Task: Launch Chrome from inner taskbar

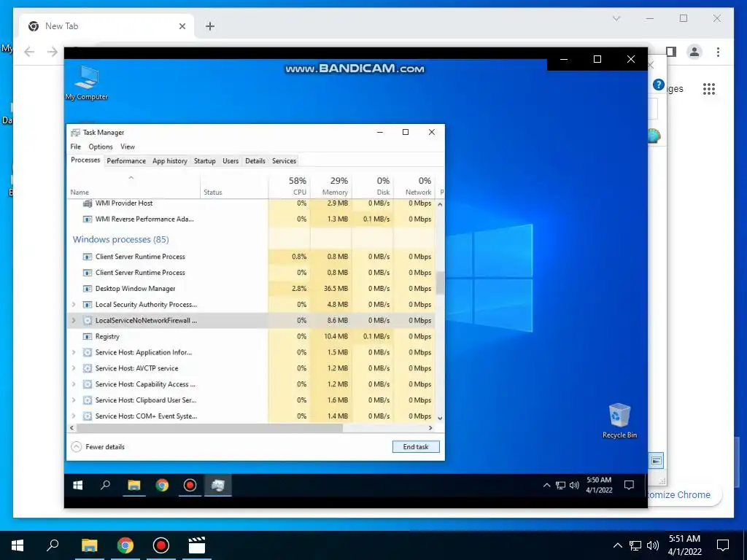Action: (162, 485)
